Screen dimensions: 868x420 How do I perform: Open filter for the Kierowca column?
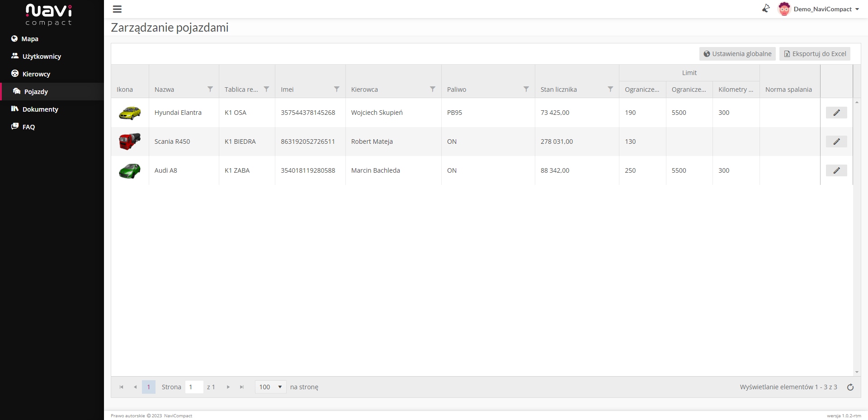click(x=433, y=89)
